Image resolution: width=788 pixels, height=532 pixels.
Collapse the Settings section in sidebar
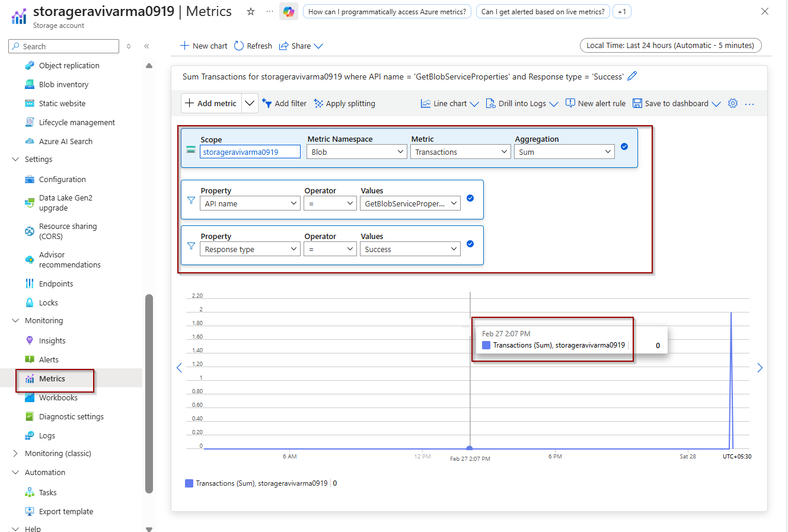tap(15, 159)
